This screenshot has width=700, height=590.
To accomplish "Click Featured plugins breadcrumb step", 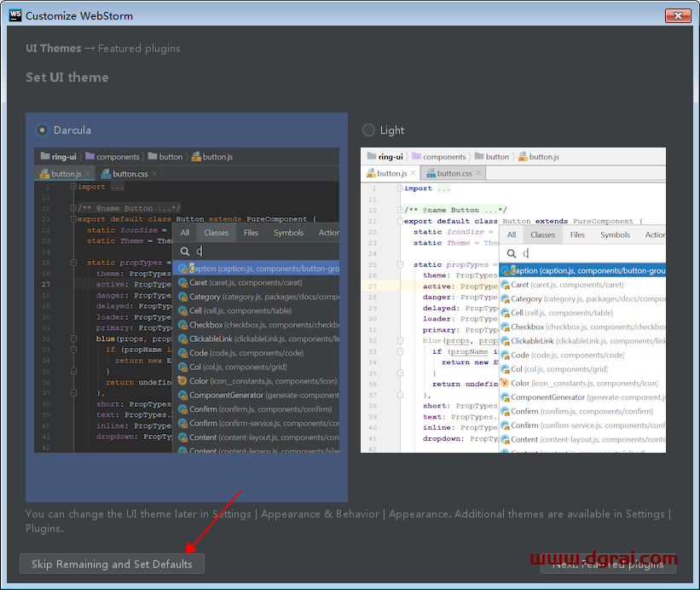I will (139, 49).
